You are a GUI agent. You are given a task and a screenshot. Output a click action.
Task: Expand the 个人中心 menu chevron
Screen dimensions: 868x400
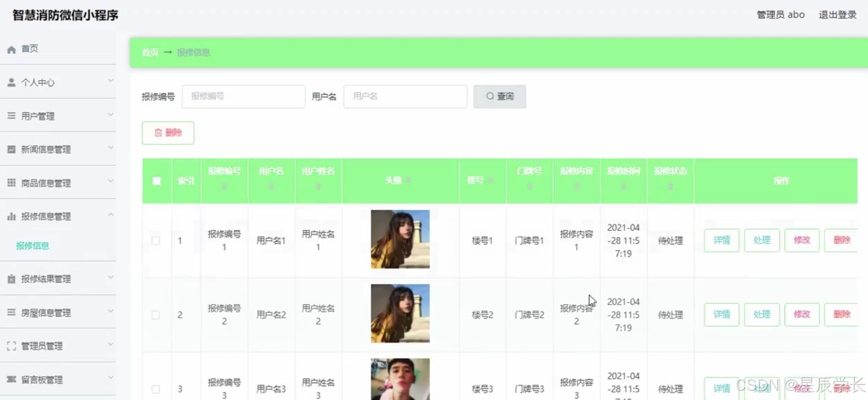(x=111, y=81)
